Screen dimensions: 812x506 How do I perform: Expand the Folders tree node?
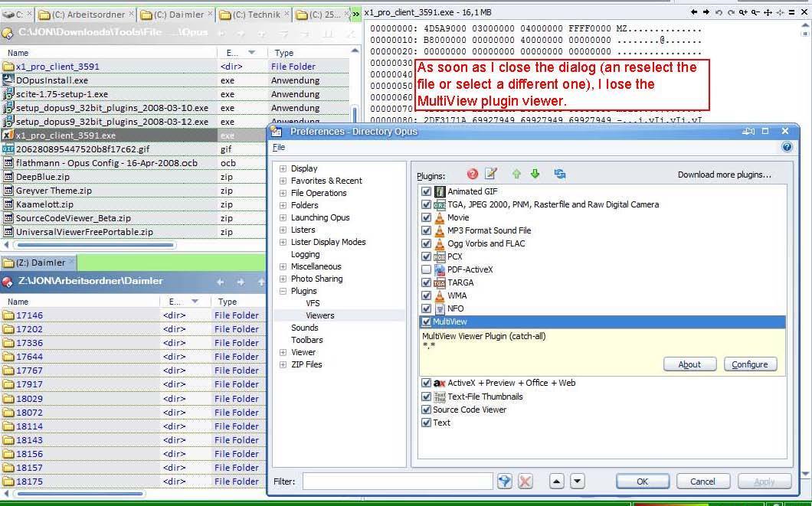point(283,205)
